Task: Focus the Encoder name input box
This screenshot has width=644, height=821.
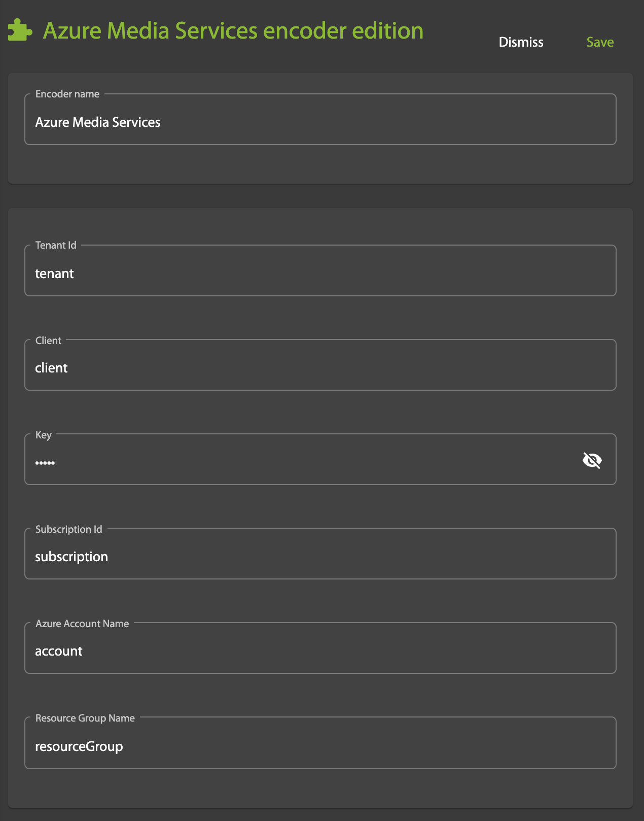Action: [x=319, y=122]
